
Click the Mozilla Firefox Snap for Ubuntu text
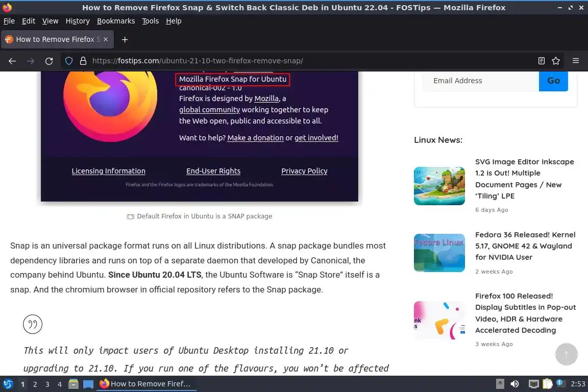click(233, 79)
